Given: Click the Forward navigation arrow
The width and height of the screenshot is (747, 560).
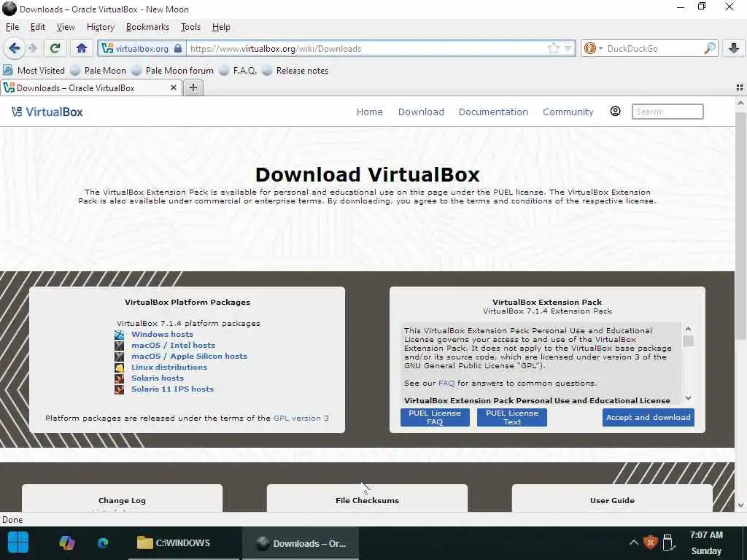Looking at the screenshot, I should point(32,48).
